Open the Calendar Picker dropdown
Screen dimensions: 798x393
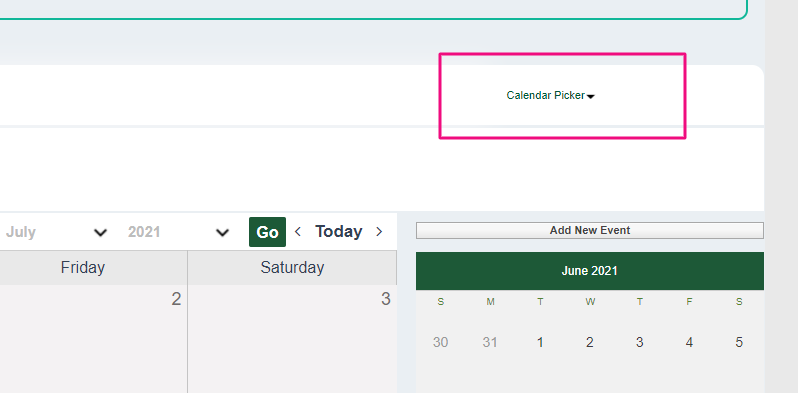click(x=550, y=95)
